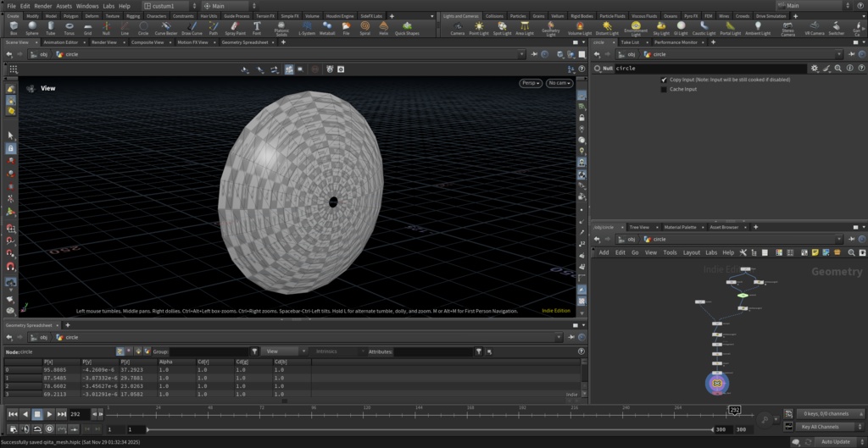Viewport: 868px width, 448px height.
Task: Open the Persp viewport dropdown
Action: 531,83
